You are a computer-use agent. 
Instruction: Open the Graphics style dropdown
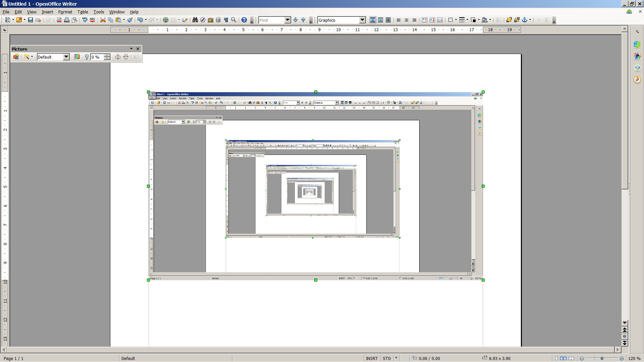362,20
